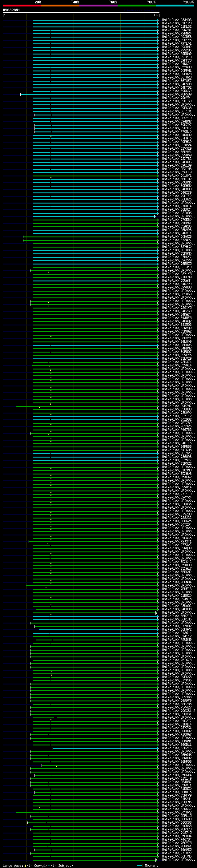This screenshot has width=197, height=868.
Task: Select the UniRef100_Q15149 label
Action: pos(177,779)
